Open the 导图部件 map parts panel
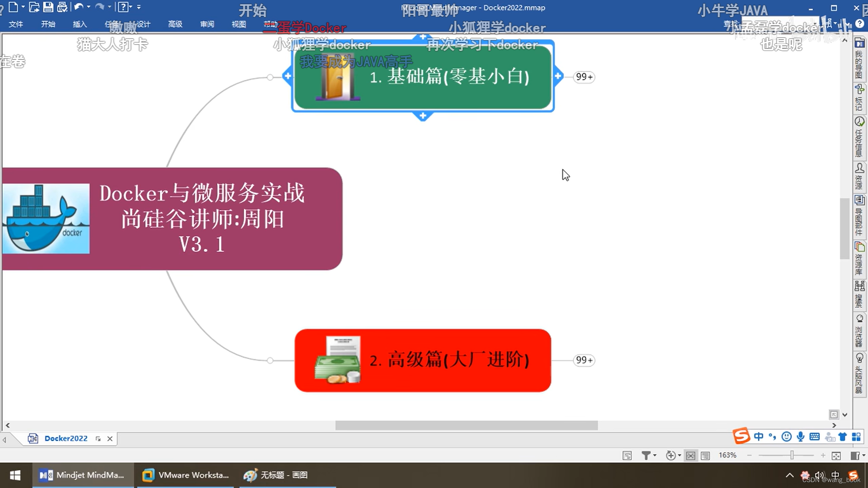This screenshot has height=488, width=868. click(859, 216)
